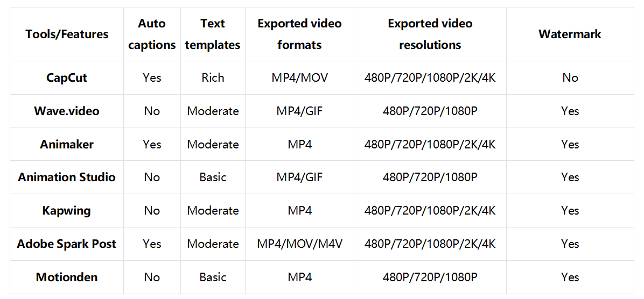Select the Exported video formats header
This screenshot has height=299, width=644.
pos(299,34)
